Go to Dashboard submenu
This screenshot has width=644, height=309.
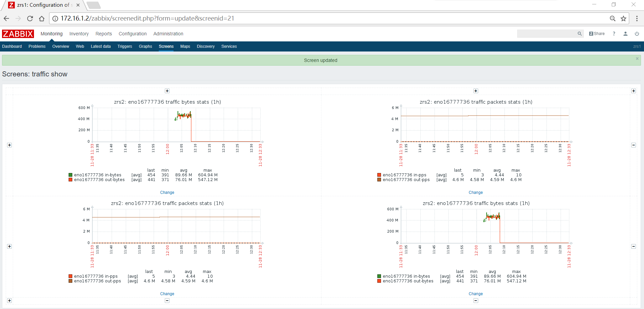click(12, 46)
